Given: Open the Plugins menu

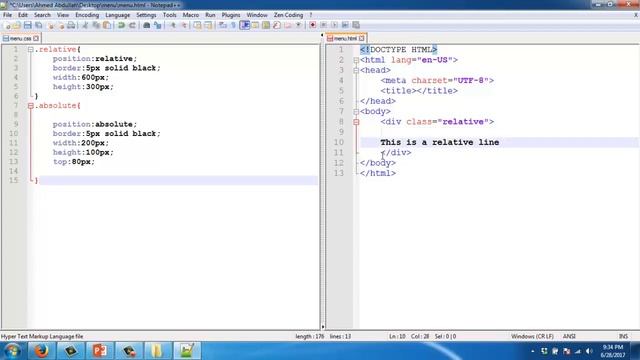Looking at the screenshot, I should tap(231, 15).
